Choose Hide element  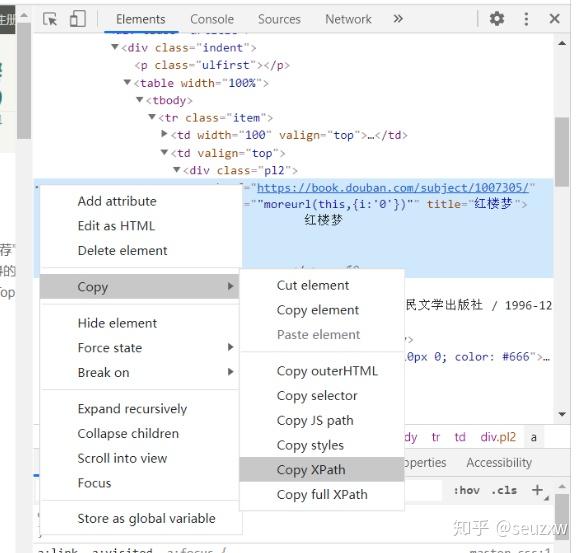pyautogui.click(x=117, y=323)
